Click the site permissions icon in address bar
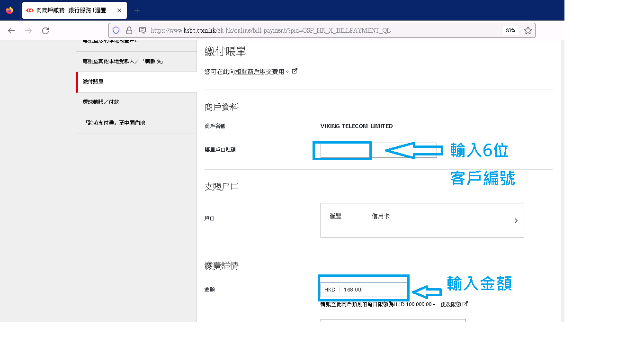644x364 pixels. 142,30
